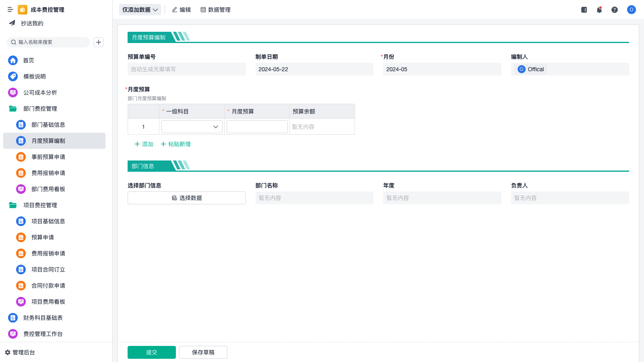Click the help question mark icon

[615, 10]
